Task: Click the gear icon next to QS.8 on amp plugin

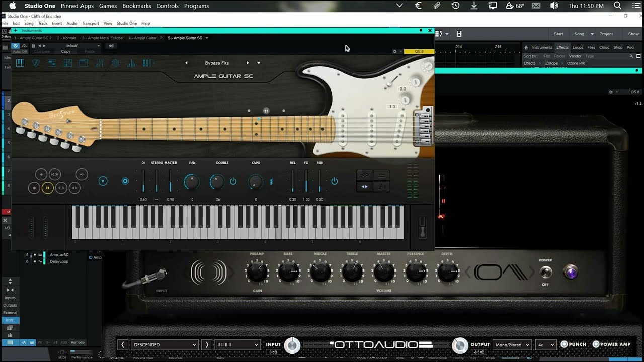Action: point(611,92)
